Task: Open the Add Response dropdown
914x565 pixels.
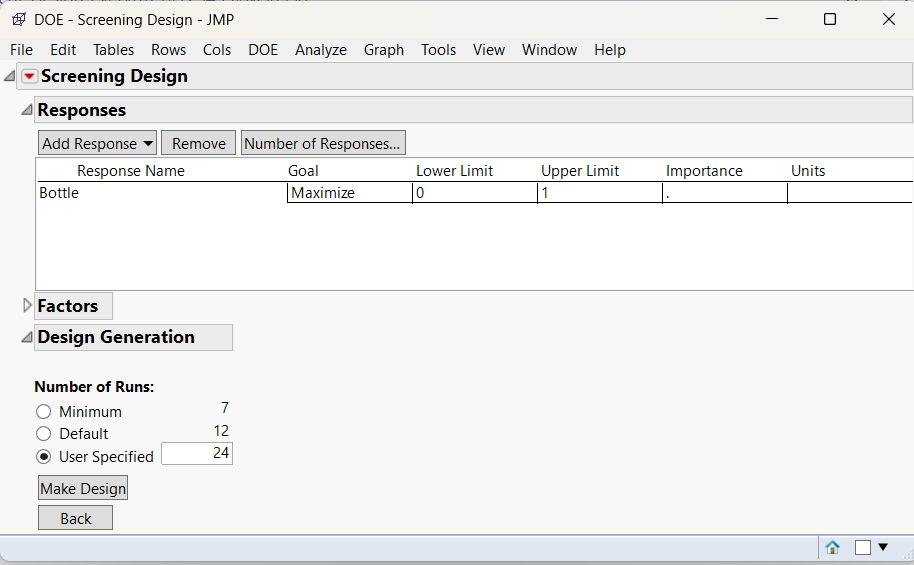Action: click(97, 143)
